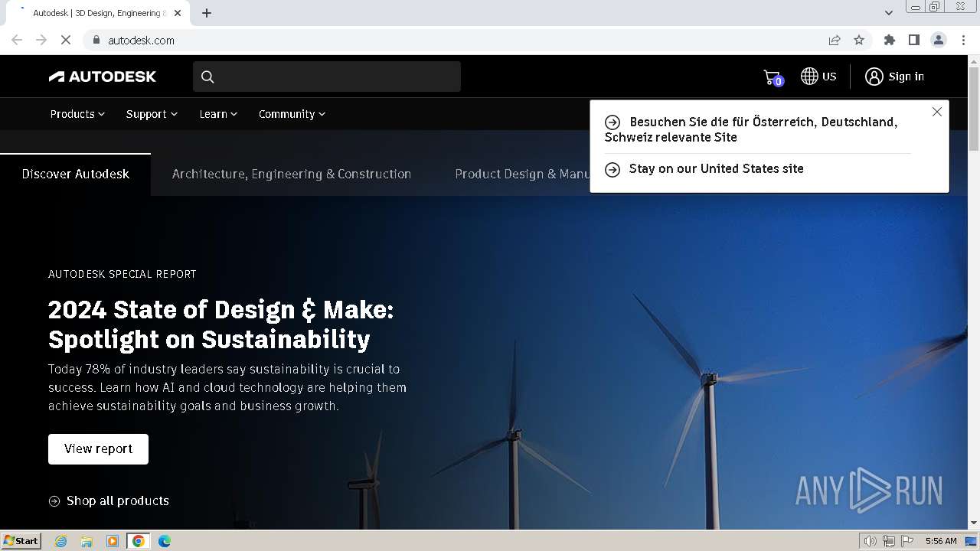Stop page loading button
The image size is (980, 551).
click(x=66, y=40)
